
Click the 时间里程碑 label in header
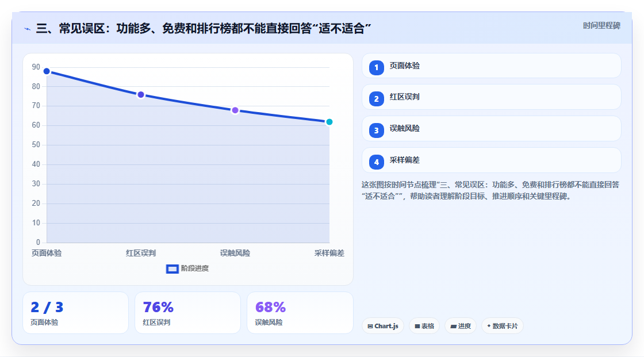click(601, 26)
